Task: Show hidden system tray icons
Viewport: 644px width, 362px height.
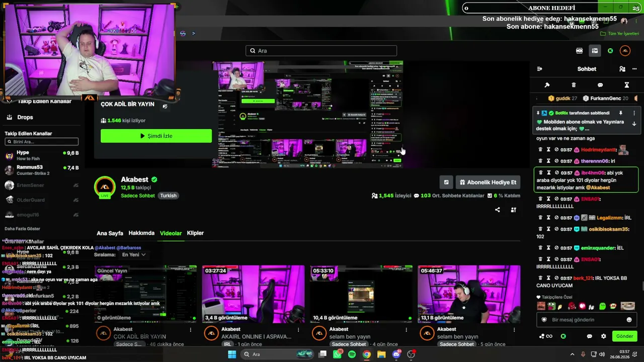Action: pyautogui.click(x=572, y=354)
